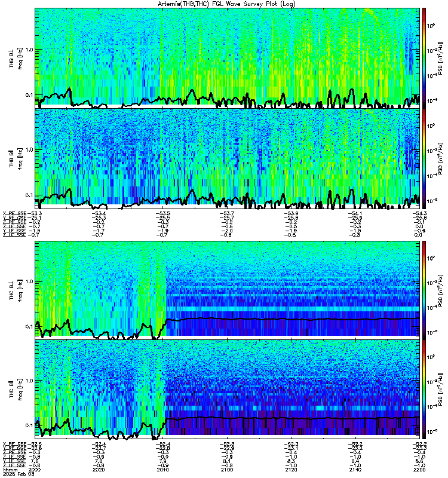Click the '0.1' frequency tick of the THB B∥ panel
448x478 pixels.
coord(29,195)
